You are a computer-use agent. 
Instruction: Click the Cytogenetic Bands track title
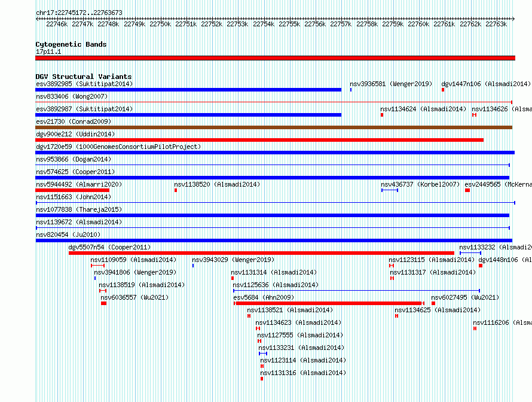point(71,44)
